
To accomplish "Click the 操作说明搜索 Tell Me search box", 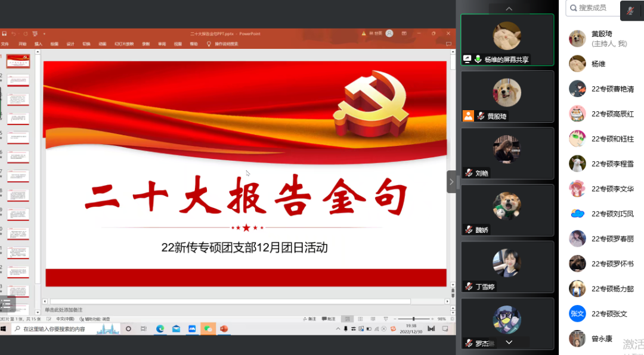I will 227,44.
